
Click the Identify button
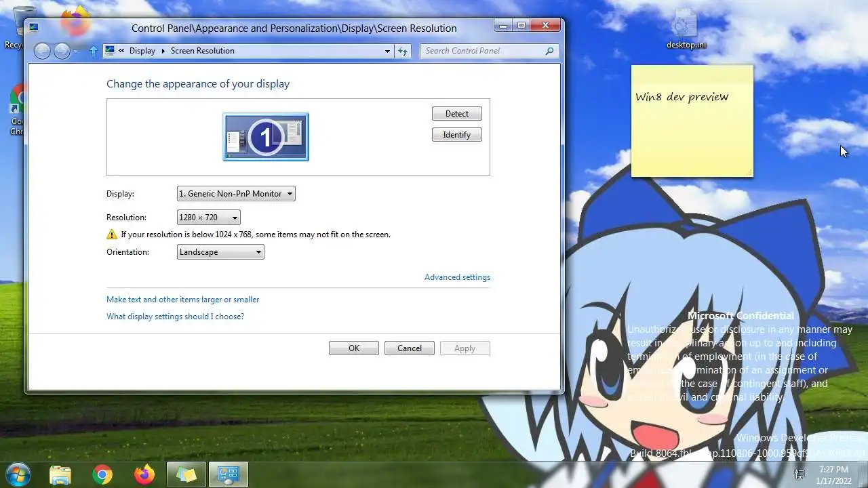[x=457, y=135]
